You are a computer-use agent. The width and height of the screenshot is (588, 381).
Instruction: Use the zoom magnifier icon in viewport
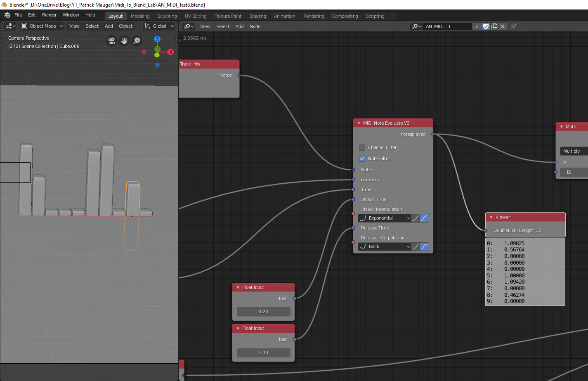click(x=137, y=41)
